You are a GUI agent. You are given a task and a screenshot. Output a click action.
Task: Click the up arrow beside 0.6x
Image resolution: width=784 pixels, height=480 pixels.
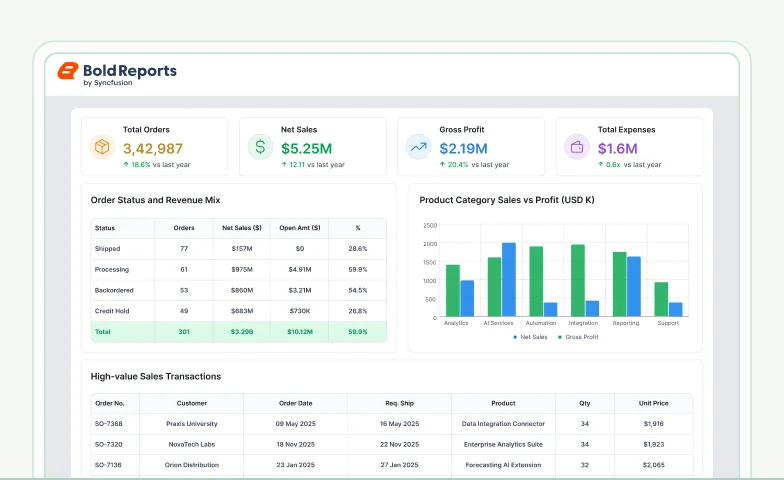pyautogui.click(x=600, y=164)
